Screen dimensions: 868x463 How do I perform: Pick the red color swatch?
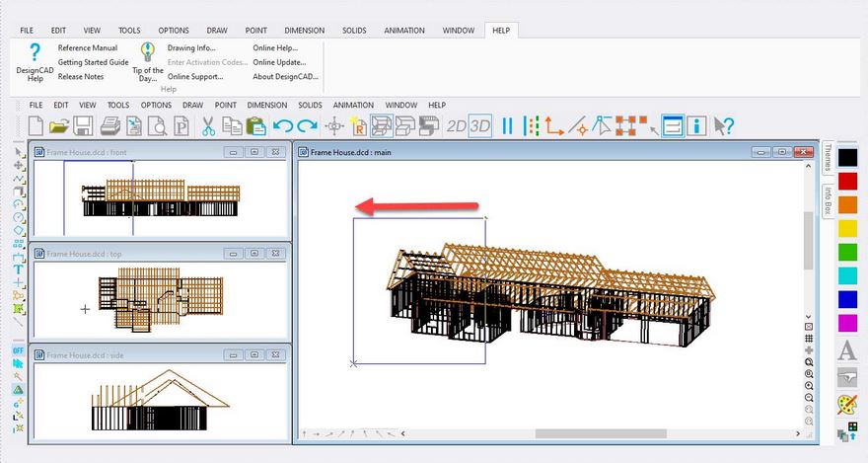tap(846, 181)
